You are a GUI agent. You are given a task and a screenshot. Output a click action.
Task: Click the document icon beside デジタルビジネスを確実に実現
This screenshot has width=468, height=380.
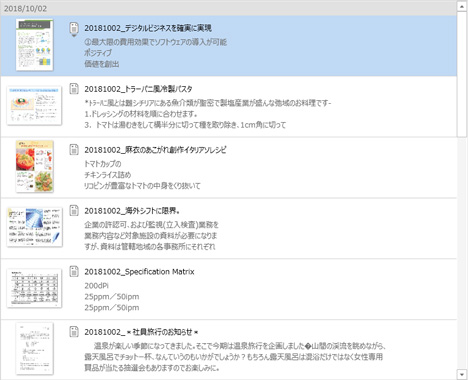74,29
